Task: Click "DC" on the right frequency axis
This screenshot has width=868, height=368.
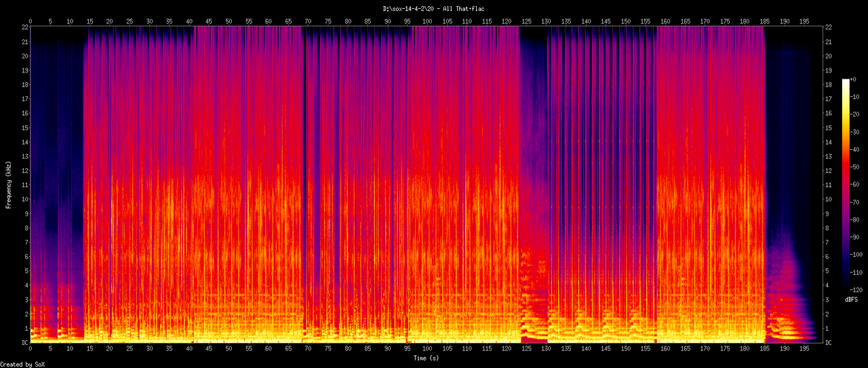Action: point(829,343)
